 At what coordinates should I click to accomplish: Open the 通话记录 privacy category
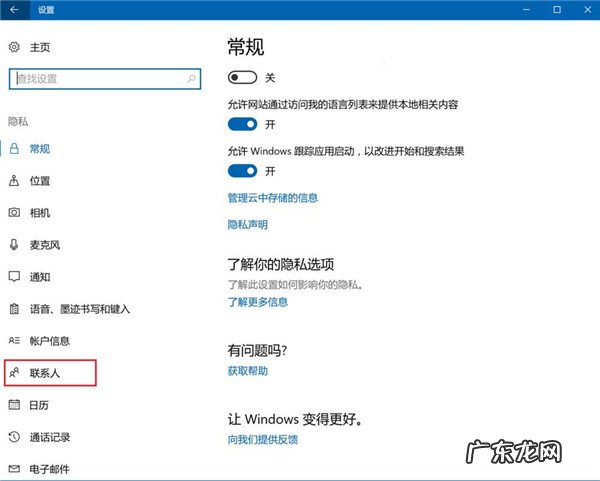[50, 437]
